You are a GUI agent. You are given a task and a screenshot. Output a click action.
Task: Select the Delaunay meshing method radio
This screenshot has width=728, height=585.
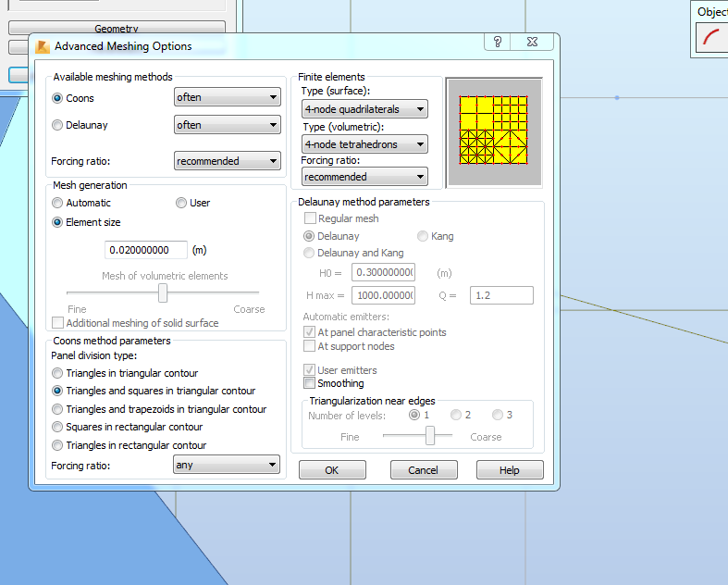coord(57,125)
